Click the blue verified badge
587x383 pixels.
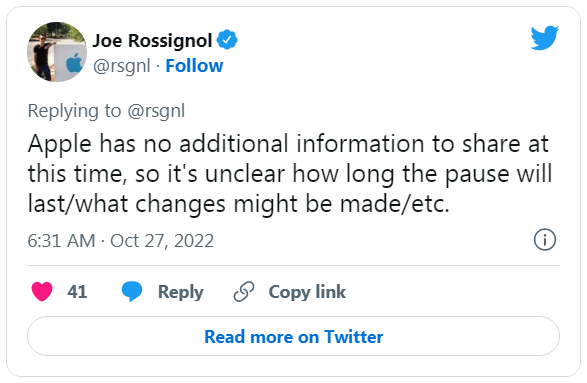tap(227, 40)
